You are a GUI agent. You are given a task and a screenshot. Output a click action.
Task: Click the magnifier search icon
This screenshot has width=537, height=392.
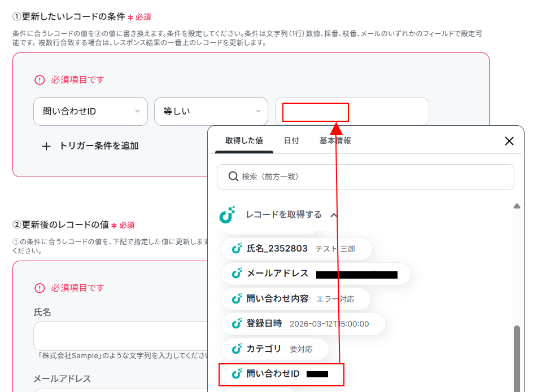coord(233,177)
